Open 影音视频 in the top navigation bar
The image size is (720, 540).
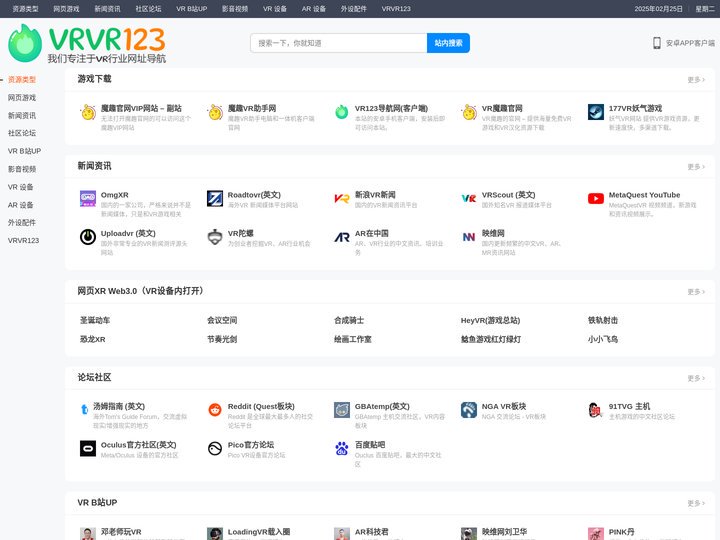click(235, 9)
